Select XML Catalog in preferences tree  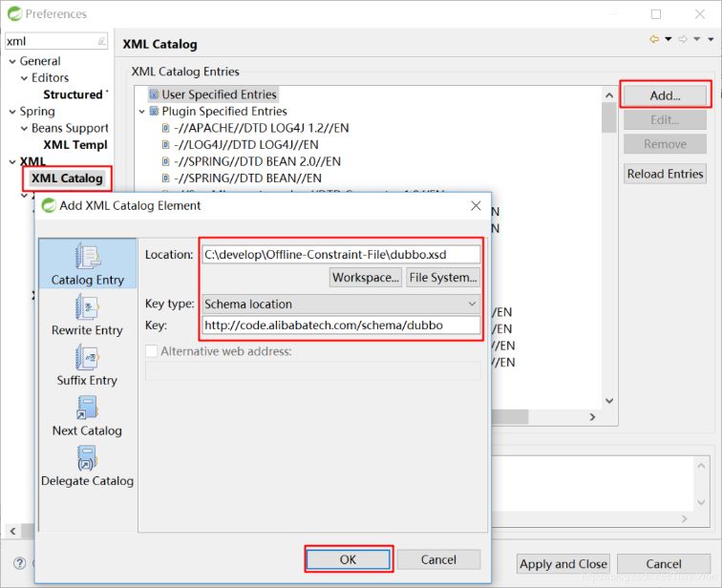[67, 178]
